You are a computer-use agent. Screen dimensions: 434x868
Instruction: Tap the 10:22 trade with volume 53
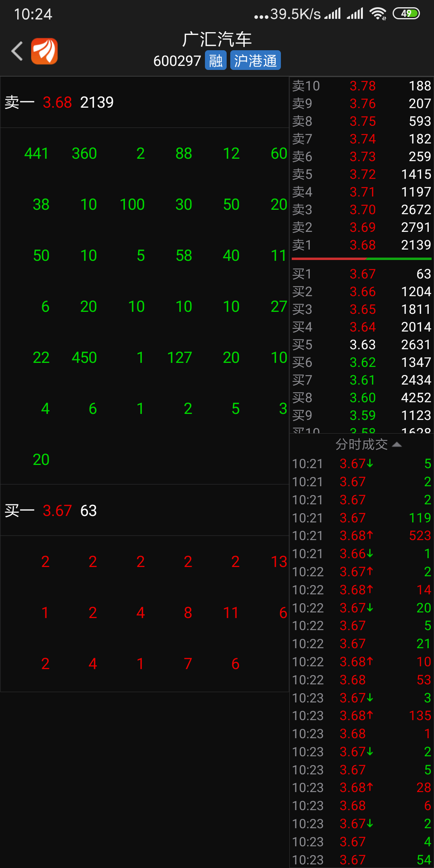(362, 680)
